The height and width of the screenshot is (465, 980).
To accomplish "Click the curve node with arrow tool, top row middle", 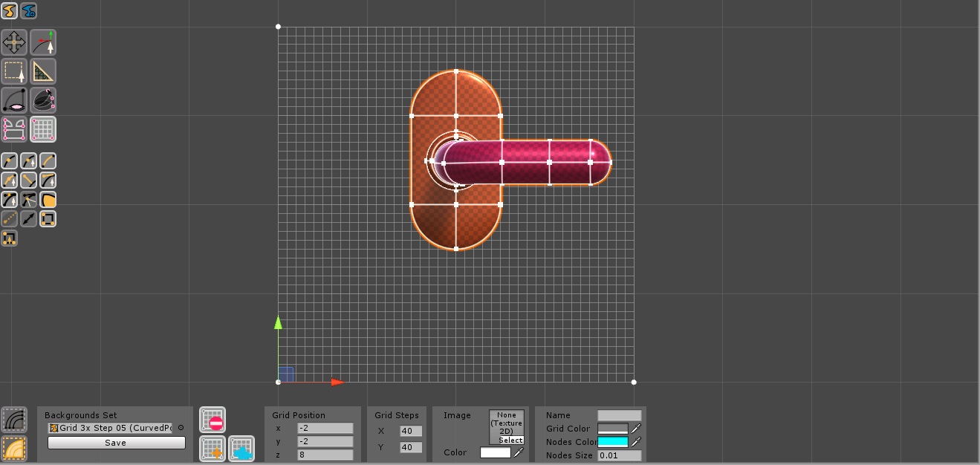I will pyautogui.click(x=28, y=161).
